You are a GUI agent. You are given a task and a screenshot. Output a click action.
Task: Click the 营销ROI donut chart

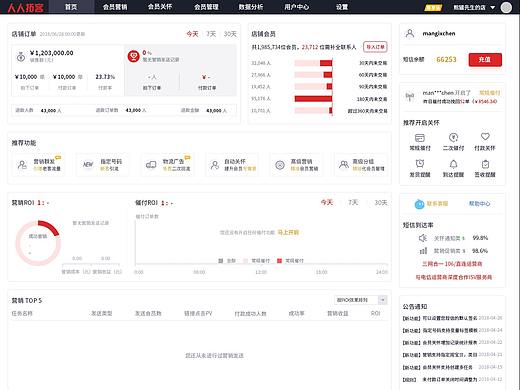pos(38,243)
